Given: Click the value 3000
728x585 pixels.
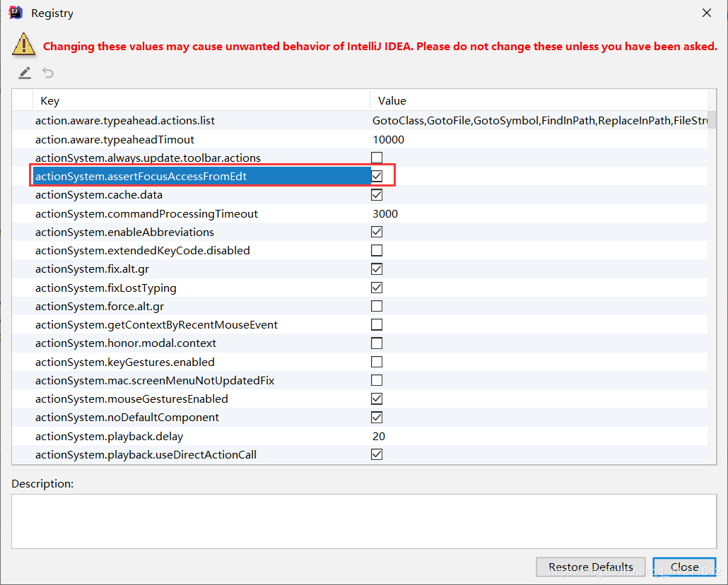Looking at the screenshot, I should (x=385, y=213).
